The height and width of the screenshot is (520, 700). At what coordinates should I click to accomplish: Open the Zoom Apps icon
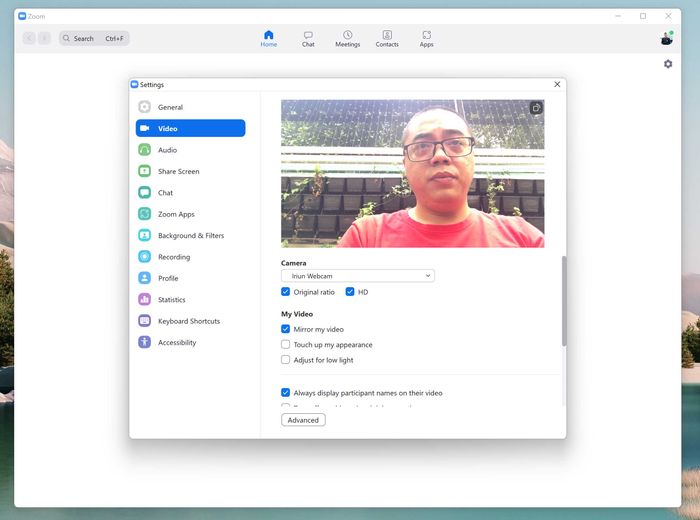(144, 214)
